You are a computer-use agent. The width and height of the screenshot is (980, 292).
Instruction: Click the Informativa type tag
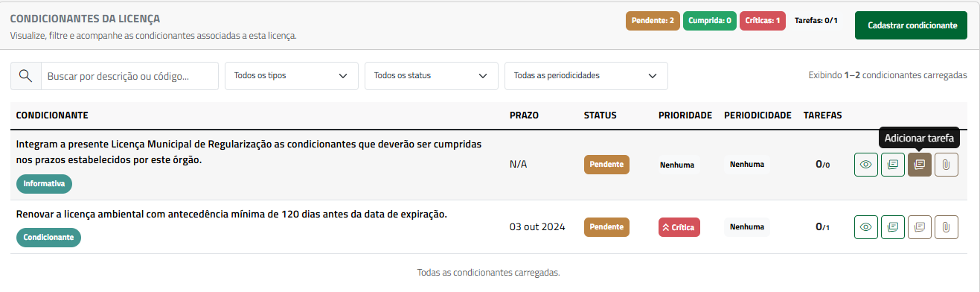click(44, 183)
